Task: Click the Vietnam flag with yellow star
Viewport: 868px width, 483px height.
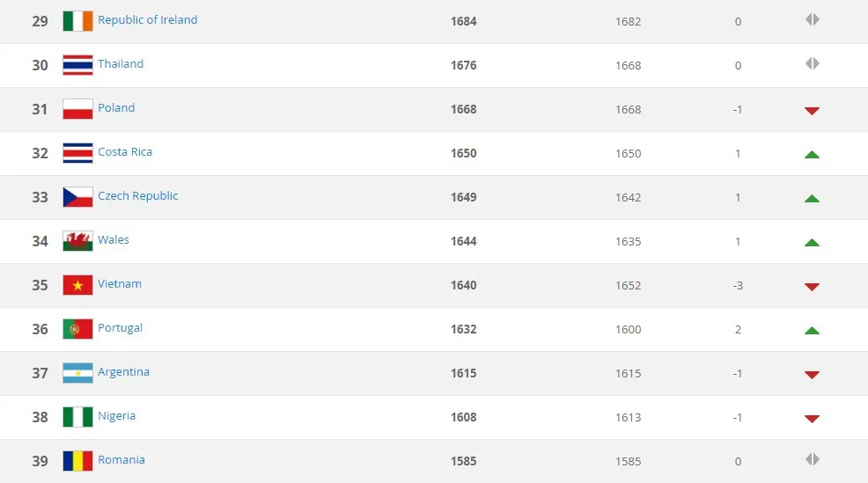Action: click(x=77, y=285)
